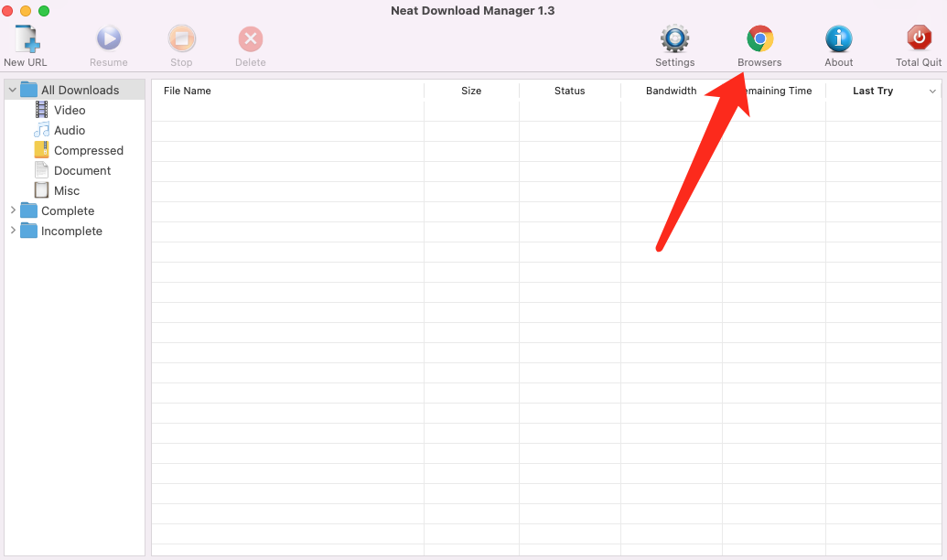
Task: Click the About label text
Action: click(x=839, y=62)
